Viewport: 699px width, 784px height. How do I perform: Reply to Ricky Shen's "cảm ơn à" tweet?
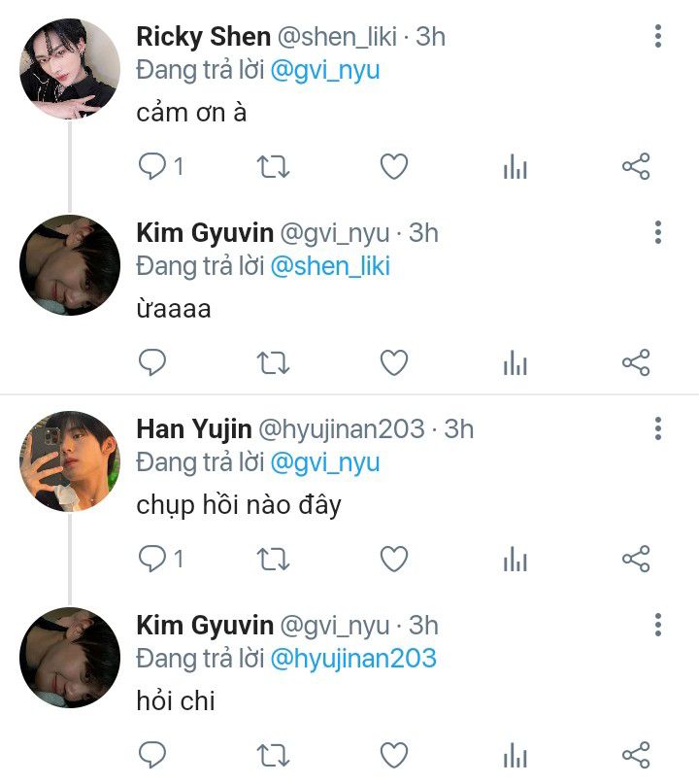coord(152,167)
